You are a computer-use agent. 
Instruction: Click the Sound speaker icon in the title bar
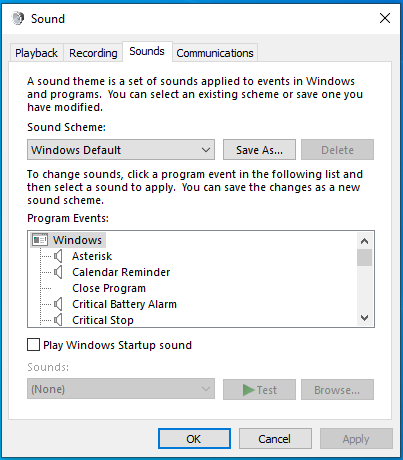click(x=18, y=18)
